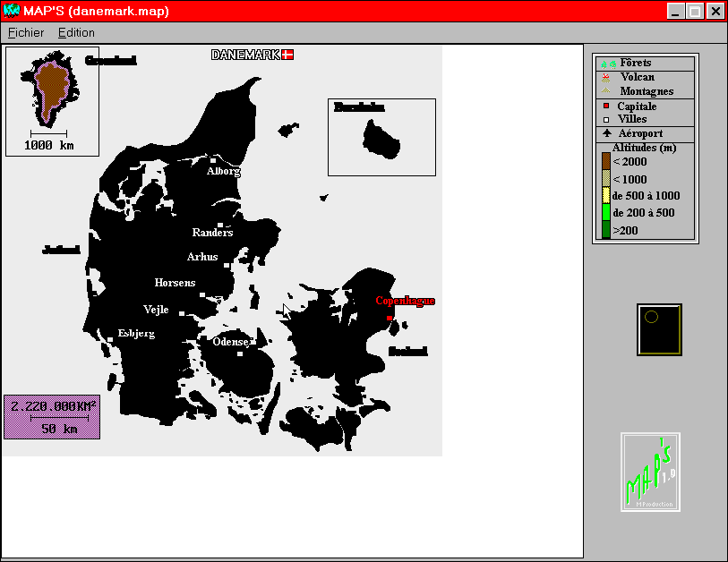Open the Fichier menu
Viewport: 728px width, 562px height.
click(x=25, y=32)
